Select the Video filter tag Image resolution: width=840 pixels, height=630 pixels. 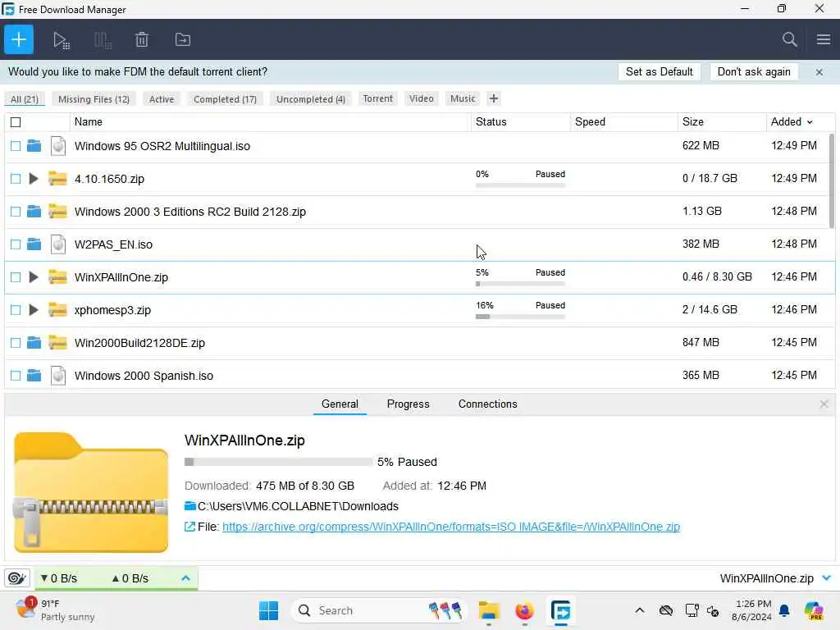click(421, 98)
